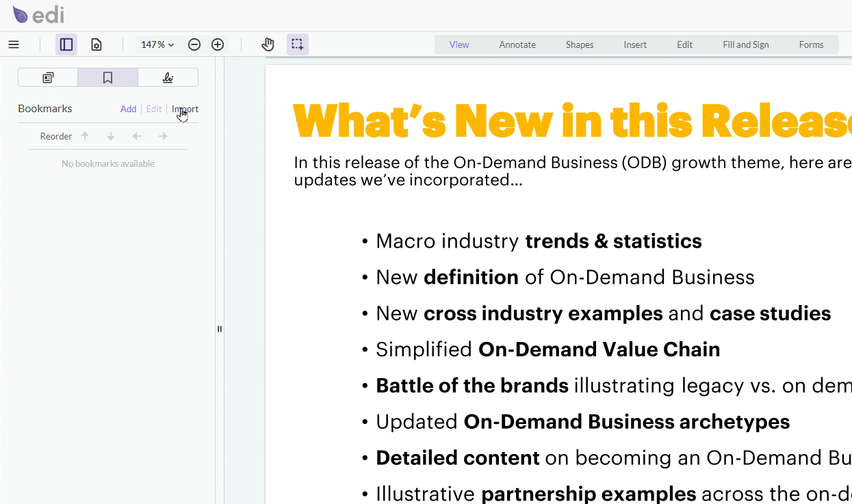The image size is (852, 504).
Task: Open document view controls icon
Action: click(x=96, y=44)
